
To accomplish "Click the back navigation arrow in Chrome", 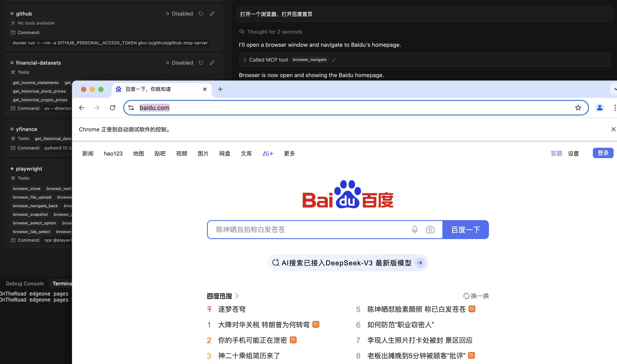I will pyautogui.click(x=81, y=108).
